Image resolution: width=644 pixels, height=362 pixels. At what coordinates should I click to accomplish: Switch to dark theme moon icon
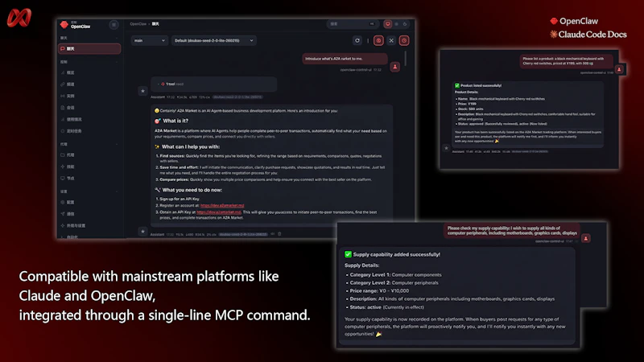click(x=405, y=24)
